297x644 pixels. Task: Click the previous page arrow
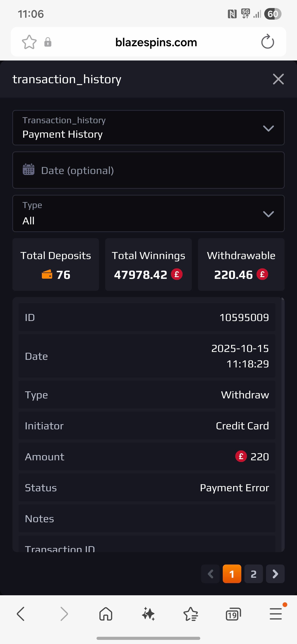[210, 574]
